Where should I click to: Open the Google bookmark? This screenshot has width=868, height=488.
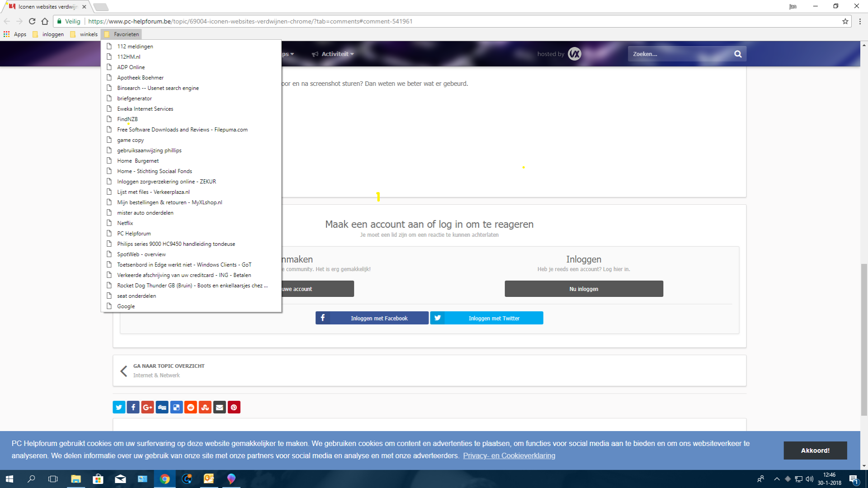191,306
